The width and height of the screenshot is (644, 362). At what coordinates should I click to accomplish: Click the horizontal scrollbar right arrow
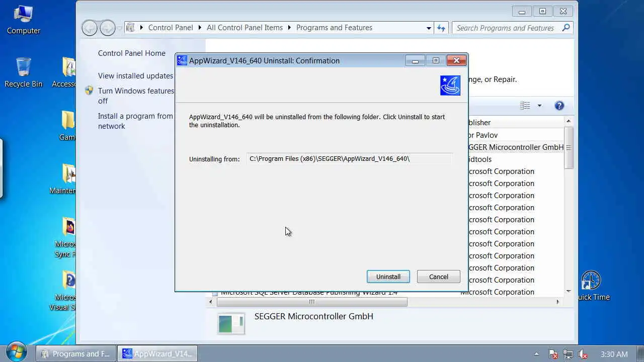click(x=557, y=302)
